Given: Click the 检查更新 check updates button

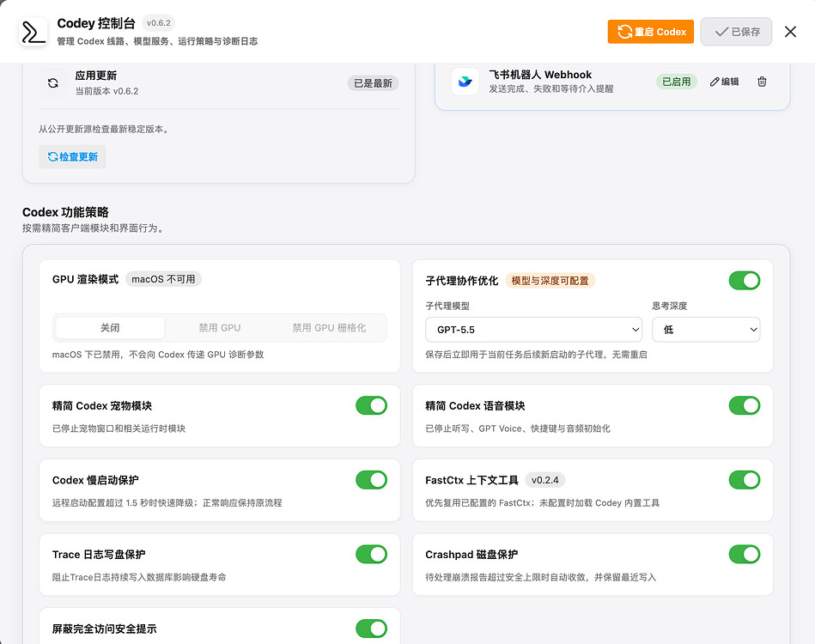Looking at the screenshot, I should [72, 156].
